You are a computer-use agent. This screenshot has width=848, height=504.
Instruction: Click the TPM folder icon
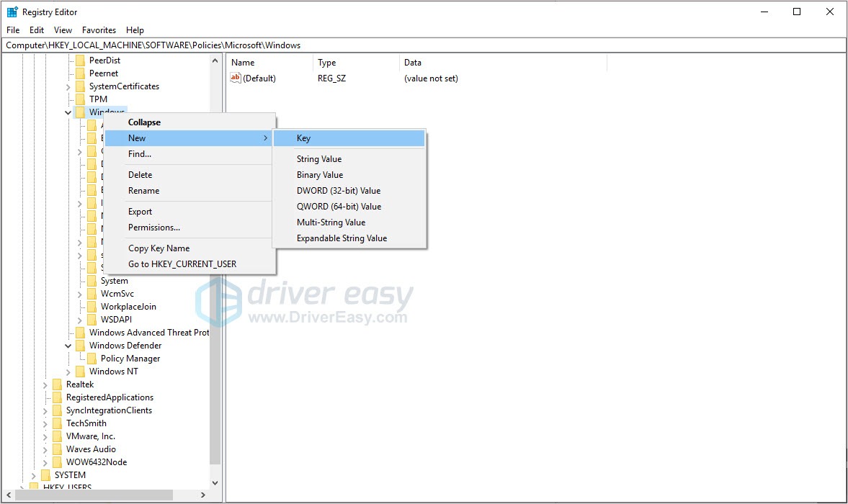tap(80, 99)
